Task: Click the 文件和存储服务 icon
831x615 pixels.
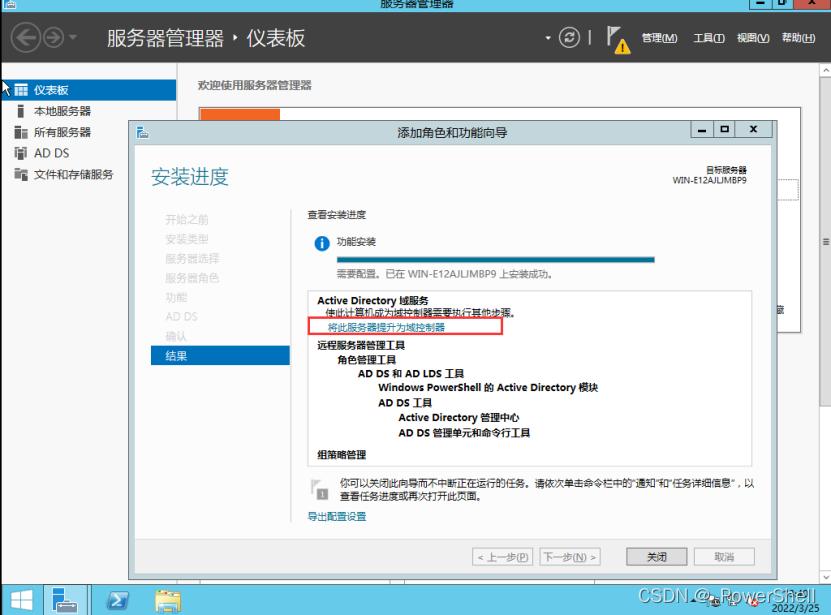Action: point(21,174)
